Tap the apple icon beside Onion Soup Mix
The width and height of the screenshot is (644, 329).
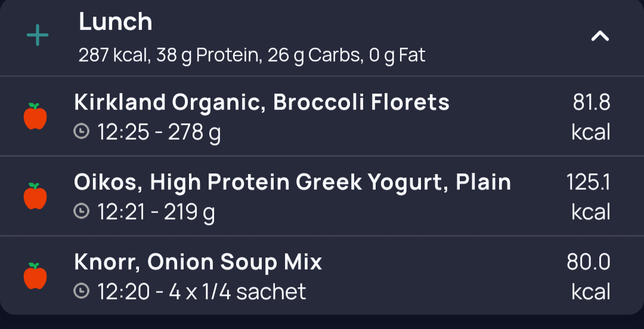pyautogui.click(x=35, y=276)
